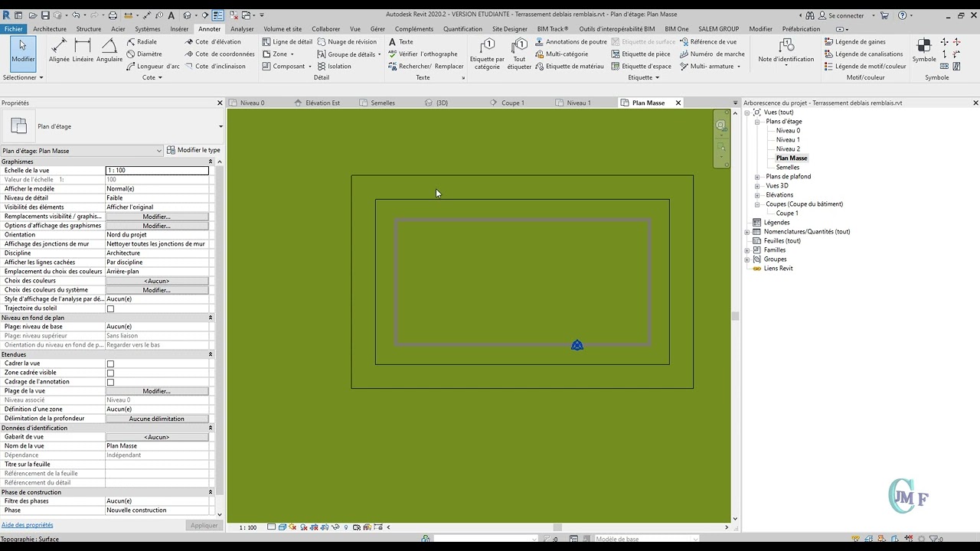Switch to Niveau 0 view tab
Image resolution: width=980 pixels, height=551 pixels.
pyautogui.click(x=252, y=103)
